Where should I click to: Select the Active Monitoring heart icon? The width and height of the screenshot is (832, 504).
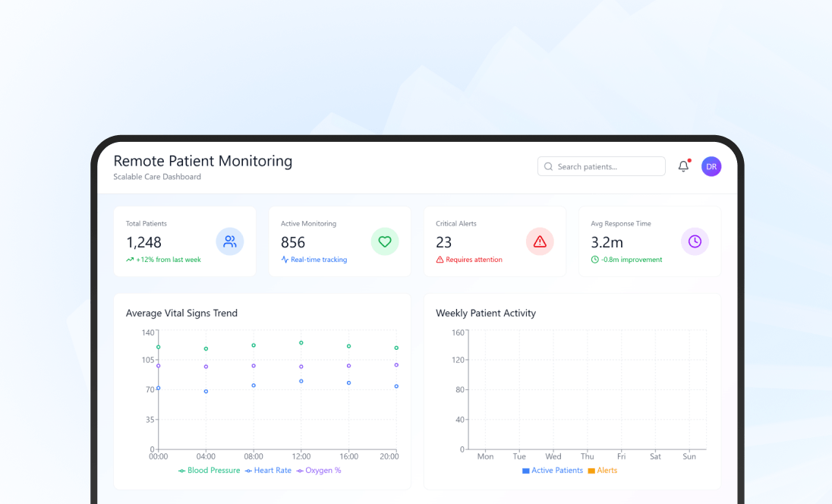385,241
